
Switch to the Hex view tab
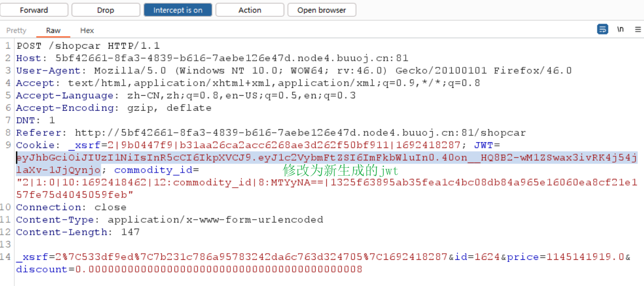point(87,30)
